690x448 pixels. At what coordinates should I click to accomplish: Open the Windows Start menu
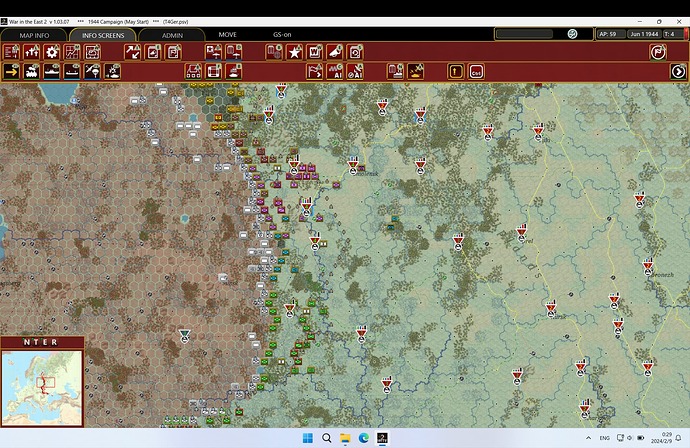click(308, 438)
